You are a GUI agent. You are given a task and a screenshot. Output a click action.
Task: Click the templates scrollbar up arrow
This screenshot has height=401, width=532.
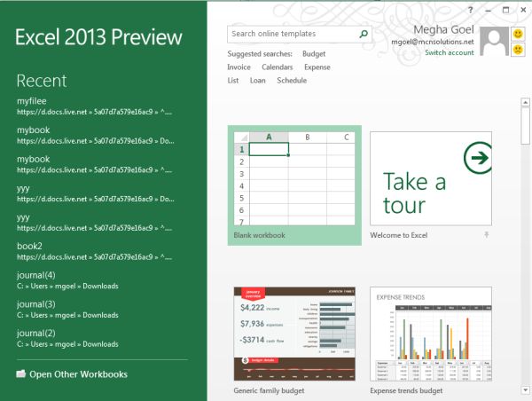pos(525,102)
